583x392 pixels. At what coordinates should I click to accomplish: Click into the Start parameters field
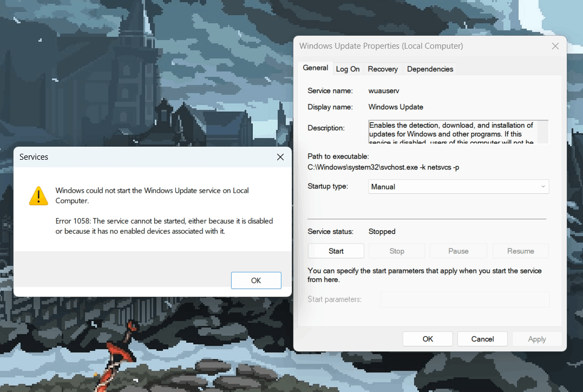[x=465, y=299]
